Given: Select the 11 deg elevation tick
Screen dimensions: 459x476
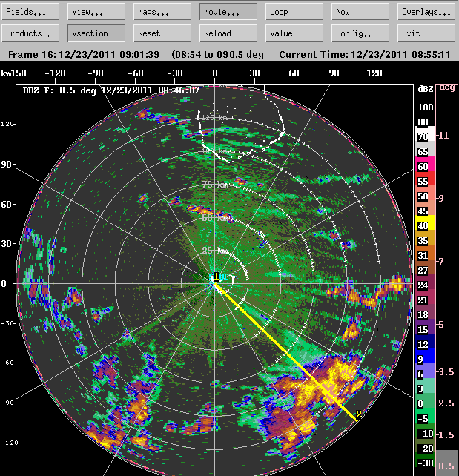Looking at the screenshot, I should coord(443,136).
